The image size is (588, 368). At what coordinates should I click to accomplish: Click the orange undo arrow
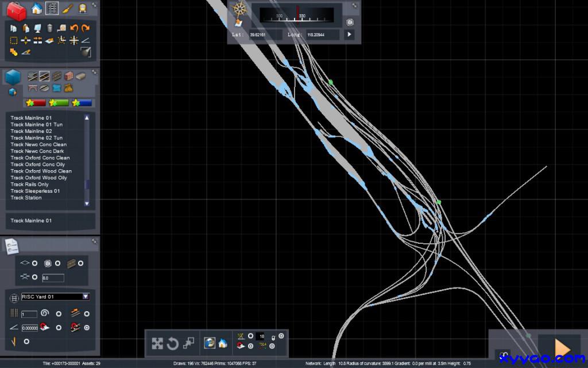click(74, 28)
